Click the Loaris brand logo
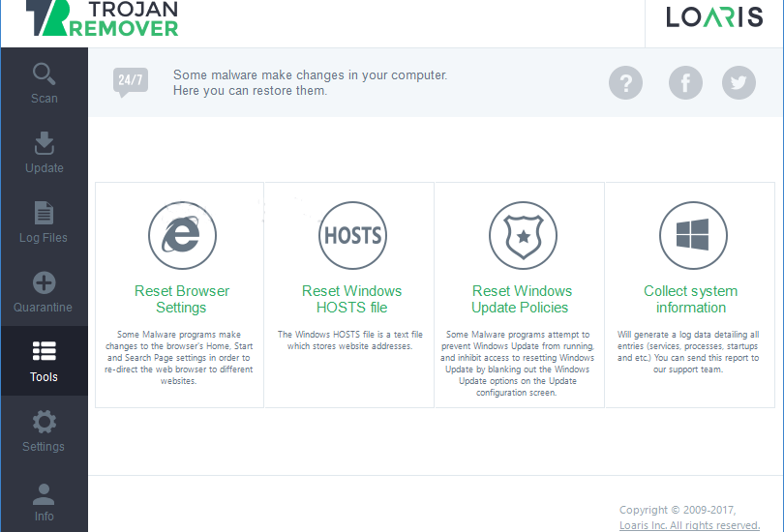 tap(714, 17)
